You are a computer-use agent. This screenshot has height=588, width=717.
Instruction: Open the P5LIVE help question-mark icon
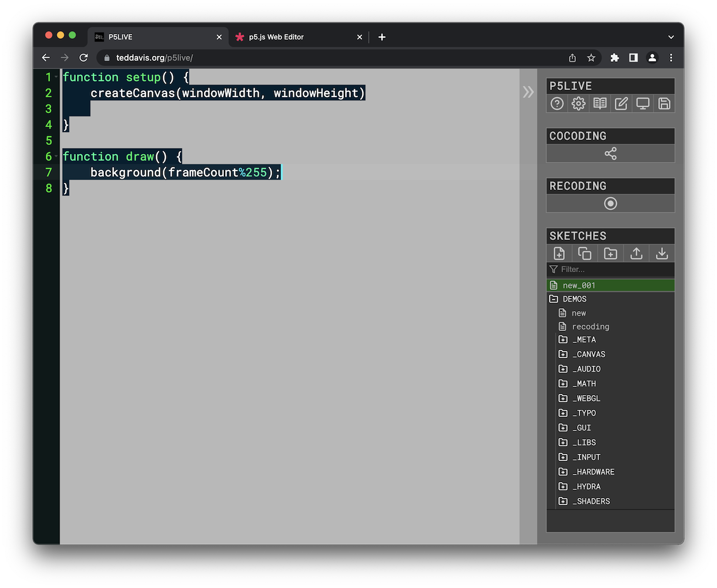[x=557, y=103]
